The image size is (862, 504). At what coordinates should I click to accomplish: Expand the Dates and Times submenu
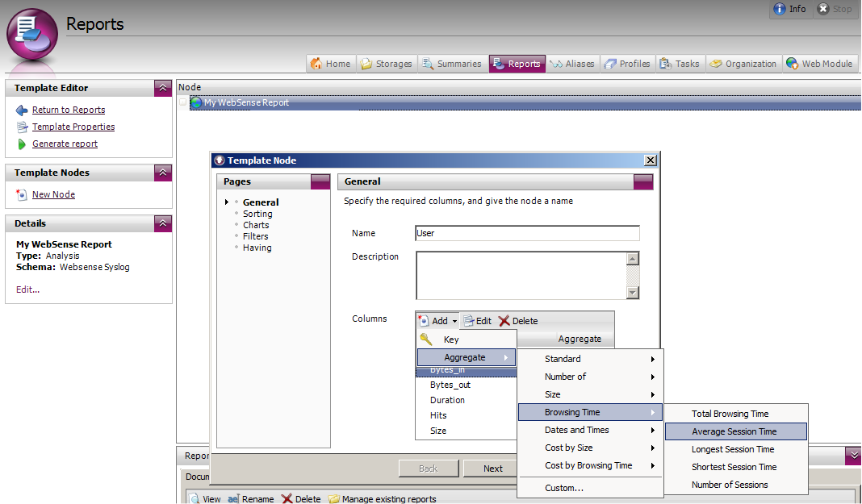[x=590, y=430]
